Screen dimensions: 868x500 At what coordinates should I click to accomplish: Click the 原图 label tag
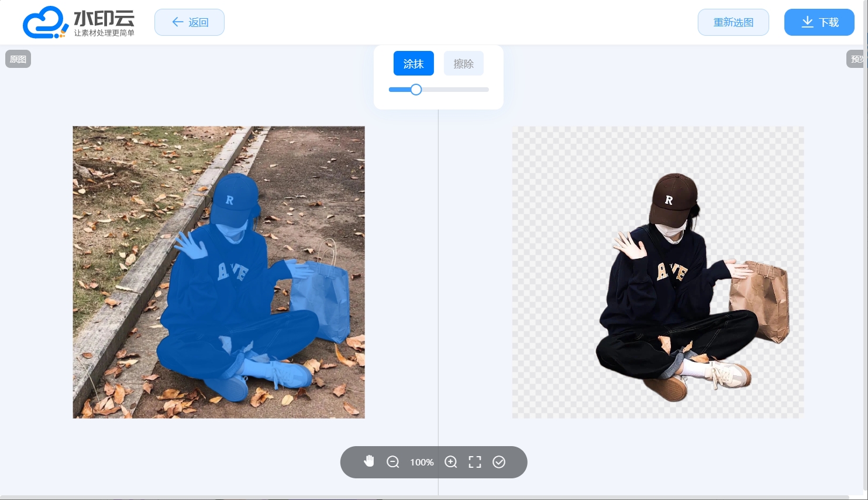pyautogui.click(x=18, y=59)
